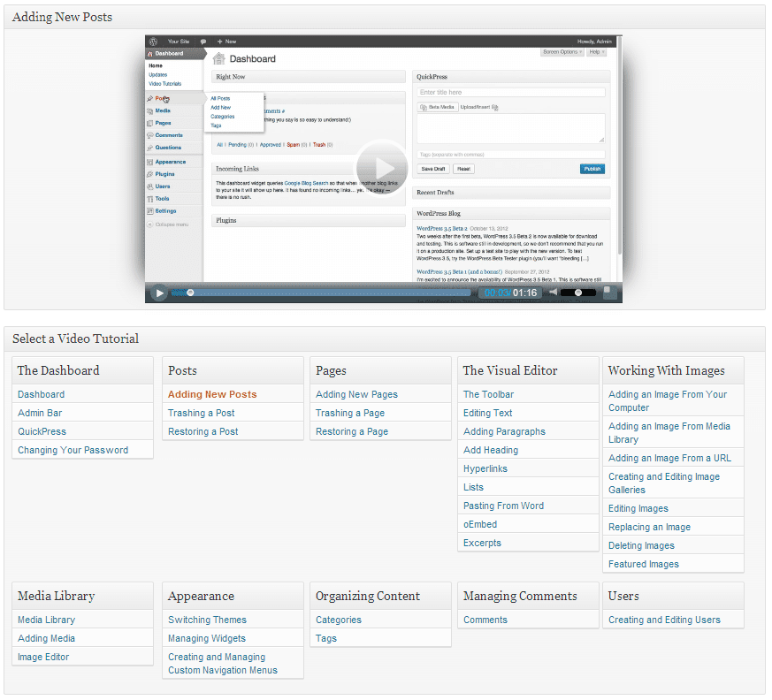
Task: Open the Trashing a Post tutorial
Action: 202,414
